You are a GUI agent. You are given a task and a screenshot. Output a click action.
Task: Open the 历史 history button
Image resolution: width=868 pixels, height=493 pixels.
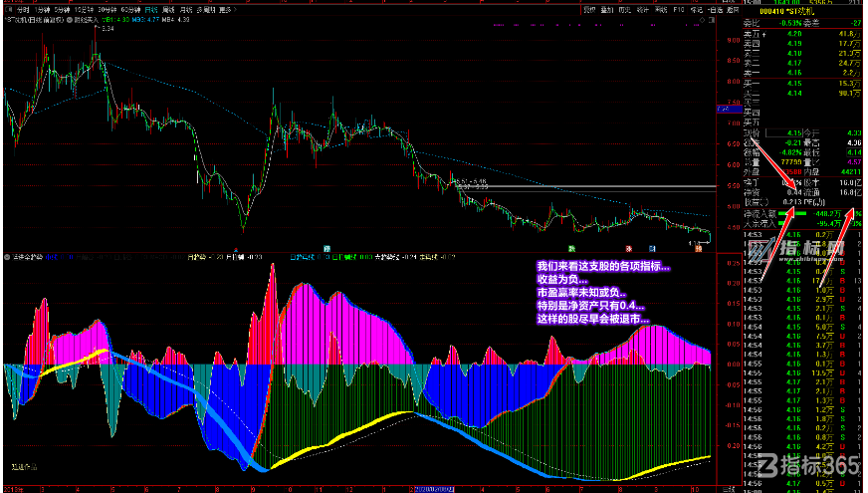pyautogui.click(x=625, y=10)
